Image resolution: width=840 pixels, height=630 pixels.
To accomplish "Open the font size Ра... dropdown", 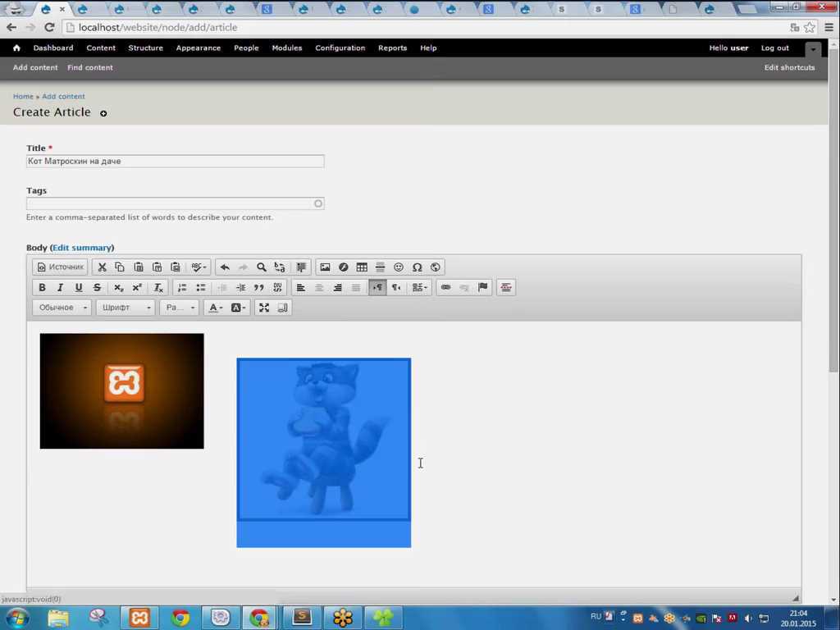I will pos(180,308).
